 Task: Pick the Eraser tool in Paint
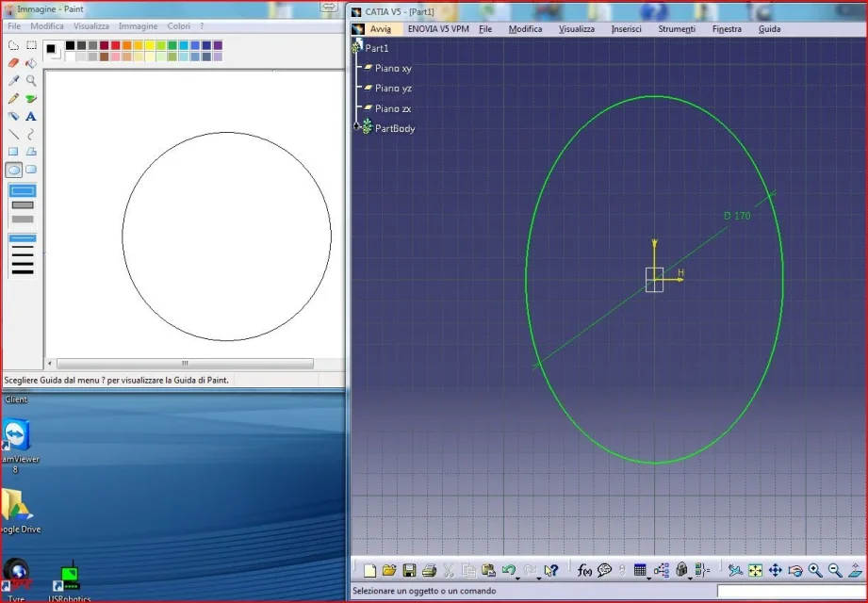(x=13, y=63)
